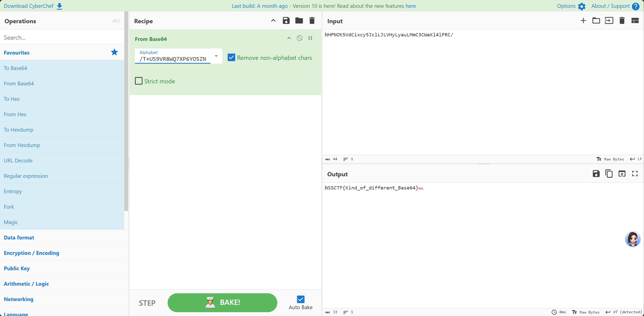Toggle Remove non-alphabet chars checkbox
This screenshot has width=644, height=316.
pos(231,58)
